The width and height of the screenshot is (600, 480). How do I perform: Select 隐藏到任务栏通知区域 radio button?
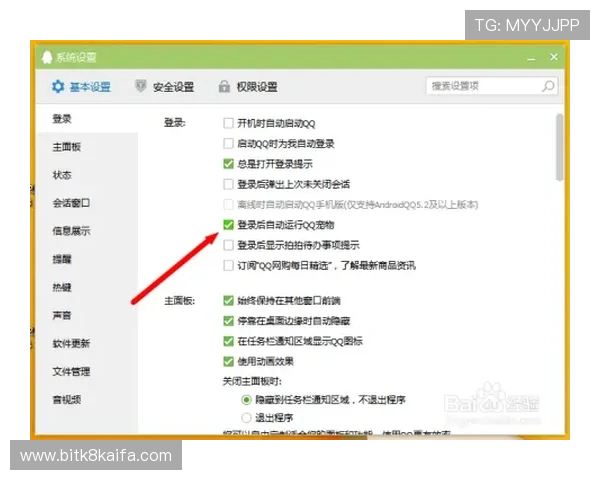click(x=246, y=400)
